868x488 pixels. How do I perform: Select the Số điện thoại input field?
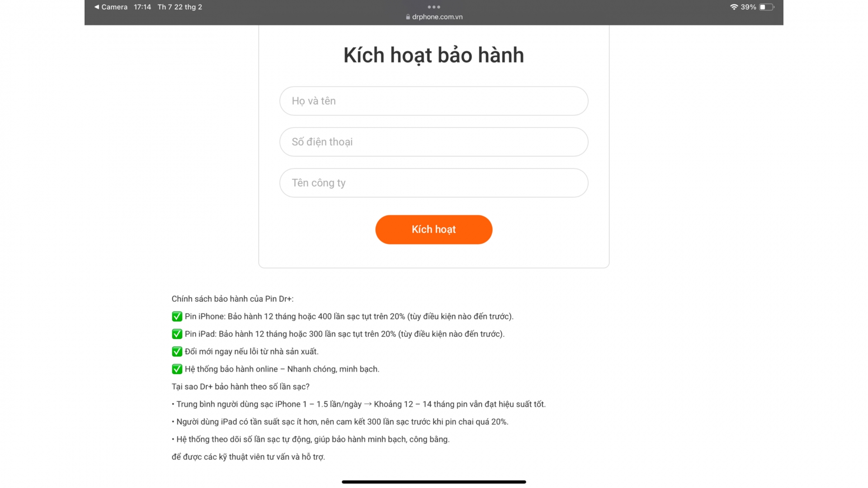coord(434,142)
